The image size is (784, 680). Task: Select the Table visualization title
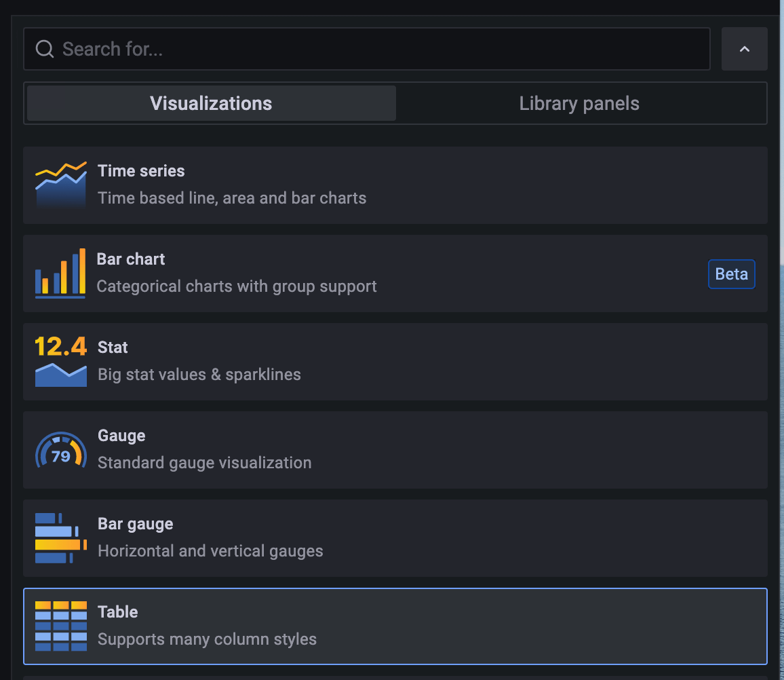(x=118, y=612)
